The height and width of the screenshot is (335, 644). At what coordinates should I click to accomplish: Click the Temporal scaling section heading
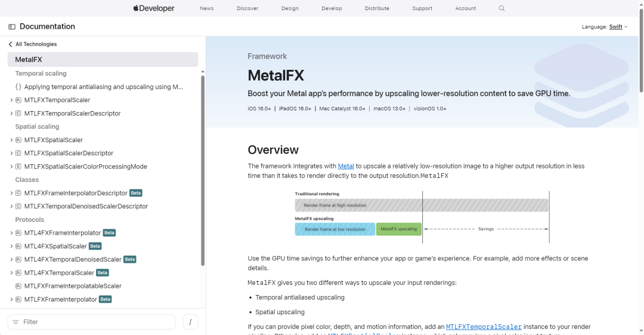[x=41, y=73]
